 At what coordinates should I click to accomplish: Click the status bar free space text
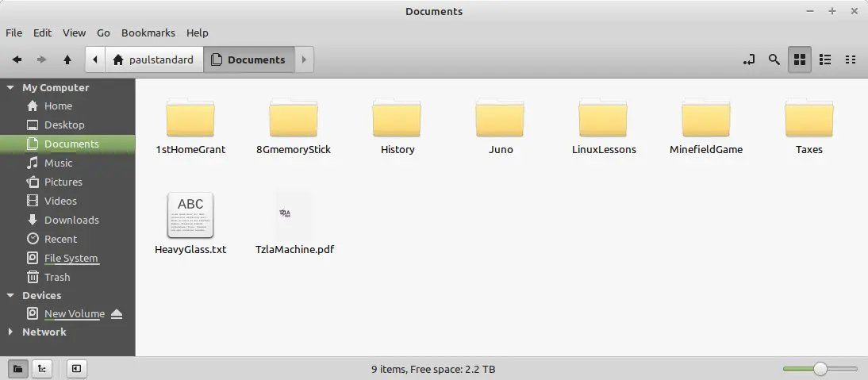coord(453,369)
